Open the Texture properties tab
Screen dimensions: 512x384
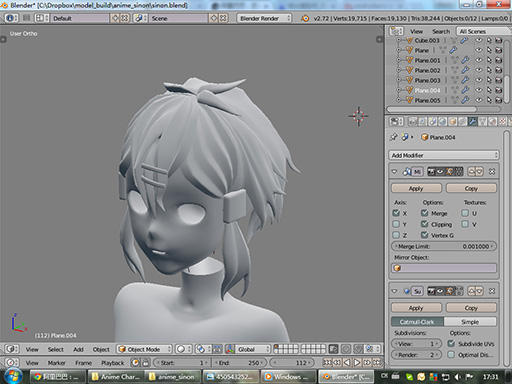pyautogui.click(x=502, y=122)
